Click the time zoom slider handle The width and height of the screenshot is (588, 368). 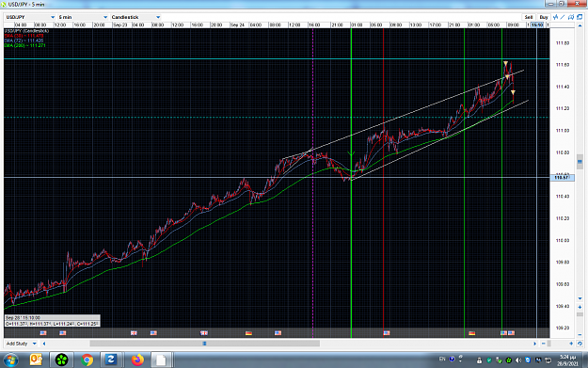pos(549,344)
